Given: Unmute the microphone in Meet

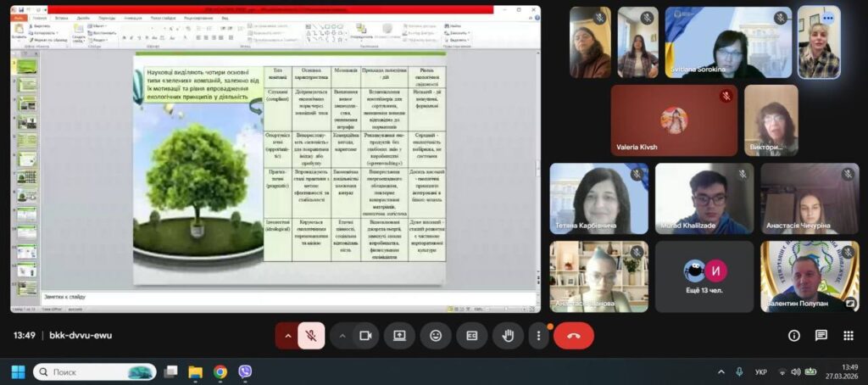Looking at the screenshot, I should click(x=311, y=336).
